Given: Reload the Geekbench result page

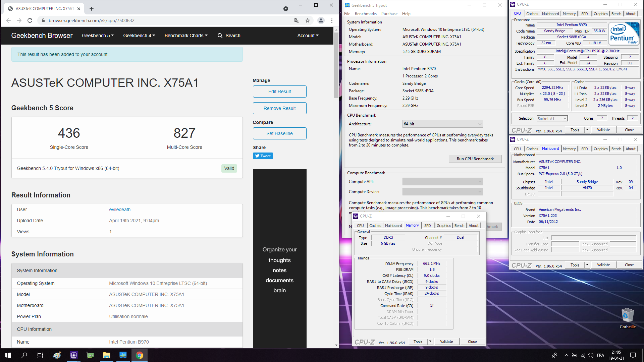Looking at the screenshot, I should [30, 20].
